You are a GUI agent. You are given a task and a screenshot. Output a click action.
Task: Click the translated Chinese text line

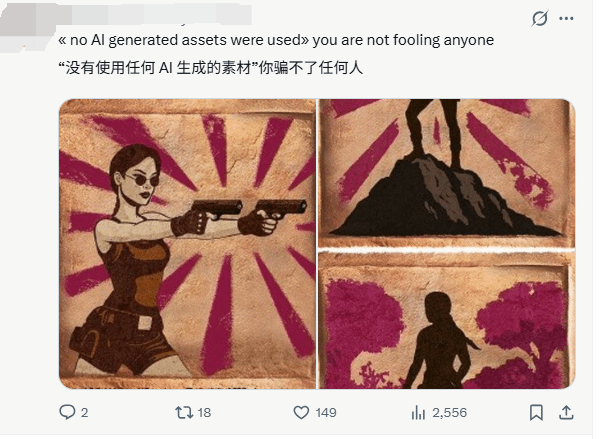pos(210,68)
